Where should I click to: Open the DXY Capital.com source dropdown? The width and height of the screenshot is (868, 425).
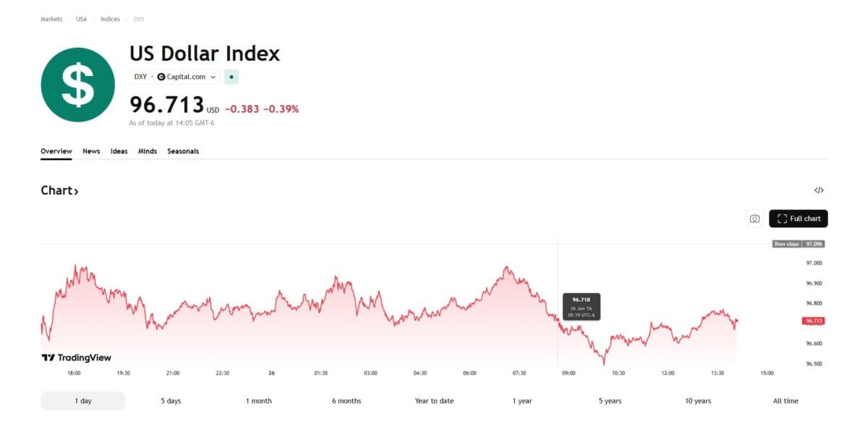coord(174,77)
